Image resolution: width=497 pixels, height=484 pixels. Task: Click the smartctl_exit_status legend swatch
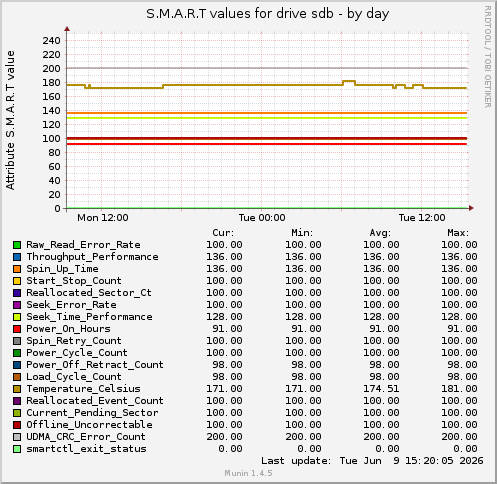(x=17, y=449)
